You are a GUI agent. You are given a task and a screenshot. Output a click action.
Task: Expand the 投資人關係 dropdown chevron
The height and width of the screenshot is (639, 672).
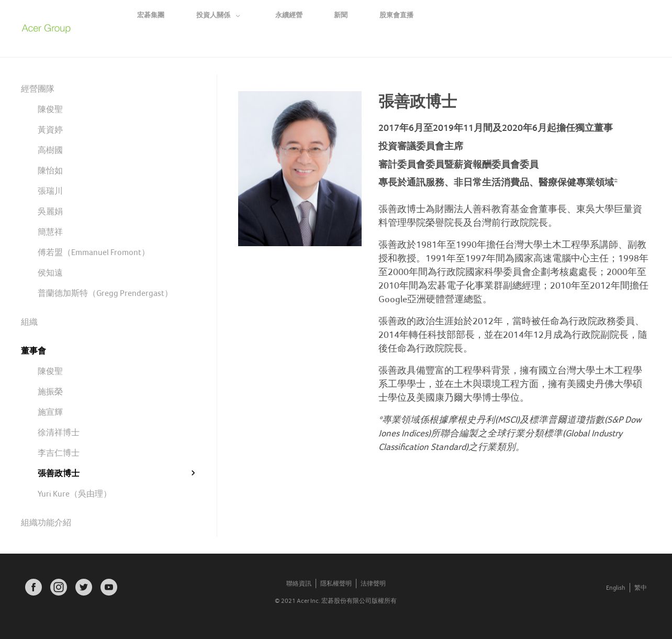238,16
